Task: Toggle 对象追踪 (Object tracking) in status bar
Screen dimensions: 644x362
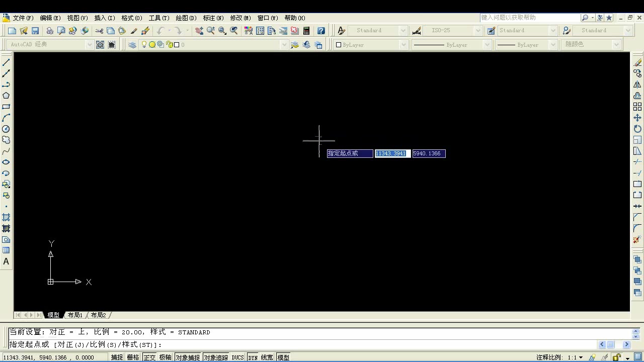Action: click(x=216, y=357)
